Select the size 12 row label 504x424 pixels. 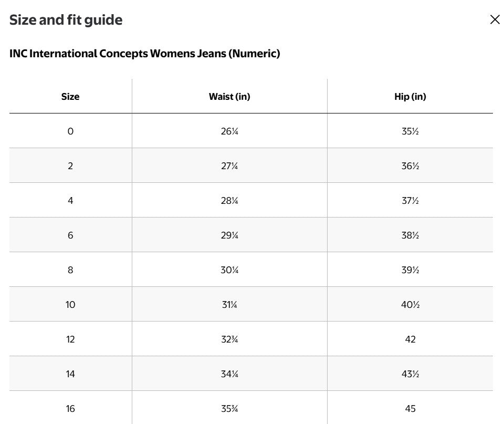pyautogui.click(x=70, y=339)
